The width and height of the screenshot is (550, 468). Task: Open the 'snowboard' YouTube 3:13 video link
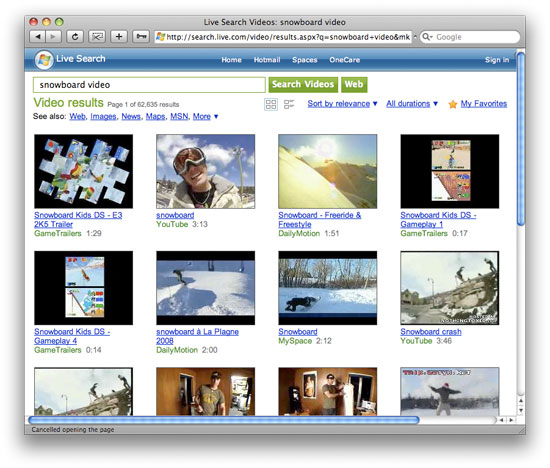(x=175, y=215)
